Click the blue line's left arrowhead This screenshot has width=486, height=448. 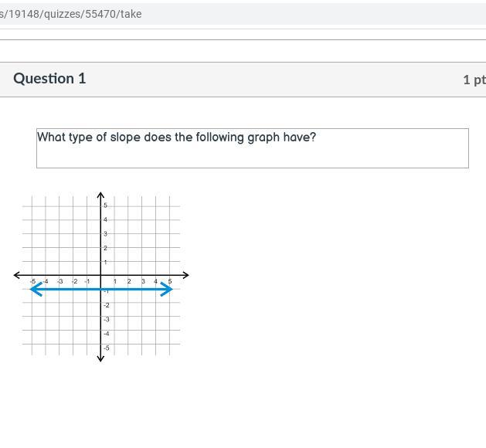click(x=33, y=289)
